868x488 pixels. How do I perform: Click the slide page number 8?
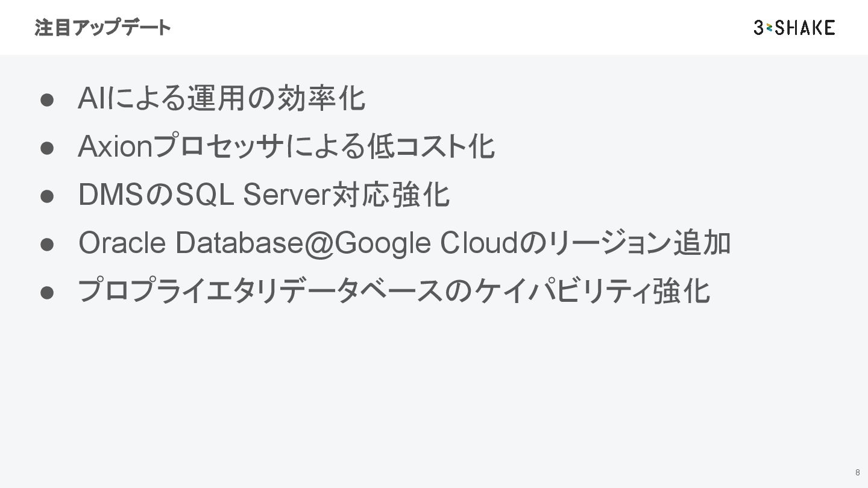pyautogui.click(x=857, y=472)
